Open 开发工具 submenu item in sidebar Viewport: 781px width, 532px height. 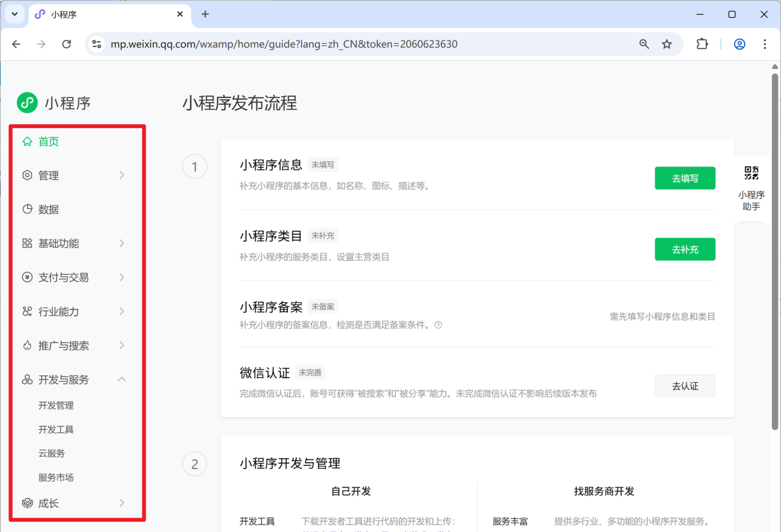point(56,430)
